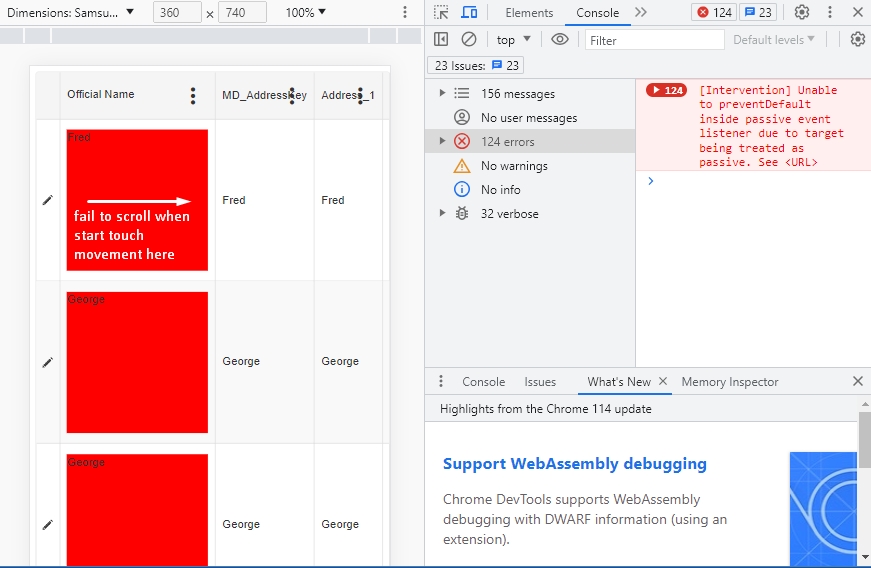Open Official Name column menu dots

tap(193, 95)
